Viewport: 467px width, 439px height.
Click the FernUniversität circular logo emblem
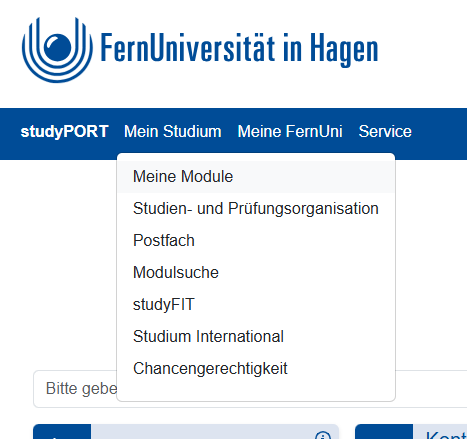tap(57, 49)
